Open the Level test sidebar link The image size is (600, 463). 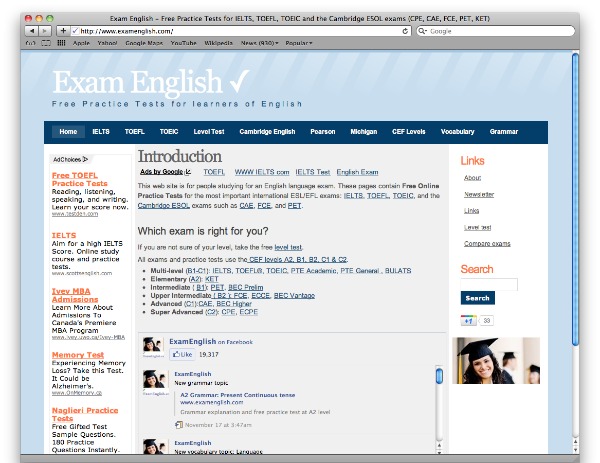click(478, 227)
